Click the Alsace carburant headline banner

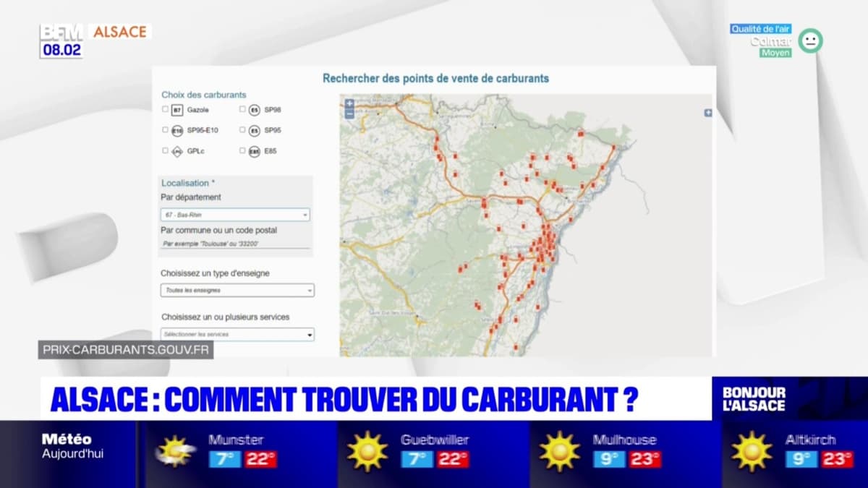point(376,399)
